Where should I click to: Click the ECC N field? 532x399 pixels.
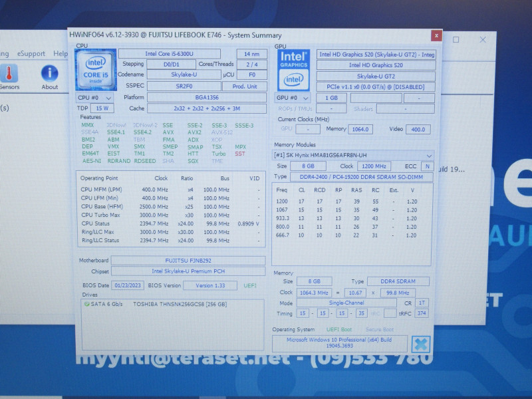[x=427, y=166]
